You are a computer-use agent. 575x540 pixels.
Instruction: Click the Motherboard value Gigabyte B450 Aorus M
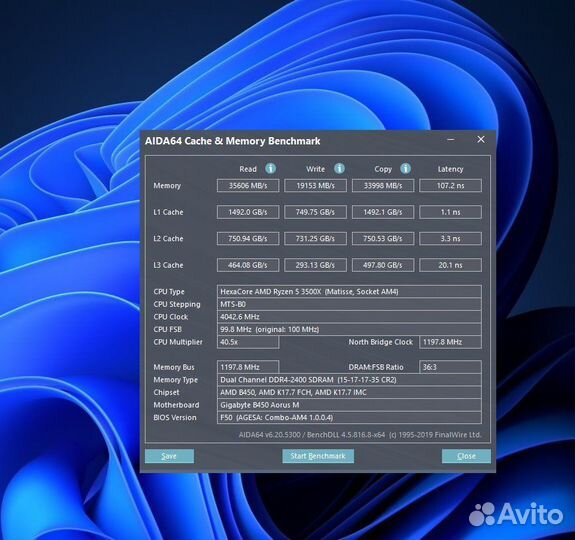coord(349,405)
